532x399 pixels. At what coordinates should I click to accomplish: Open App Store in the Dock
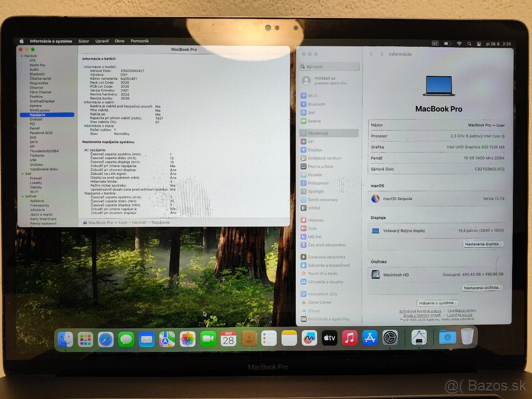click(370, 338)
